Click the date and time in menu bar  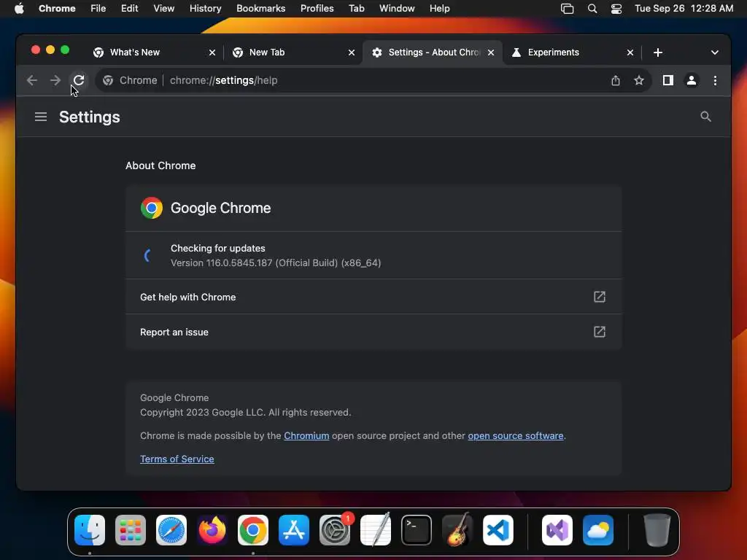(x=684, y=9)
